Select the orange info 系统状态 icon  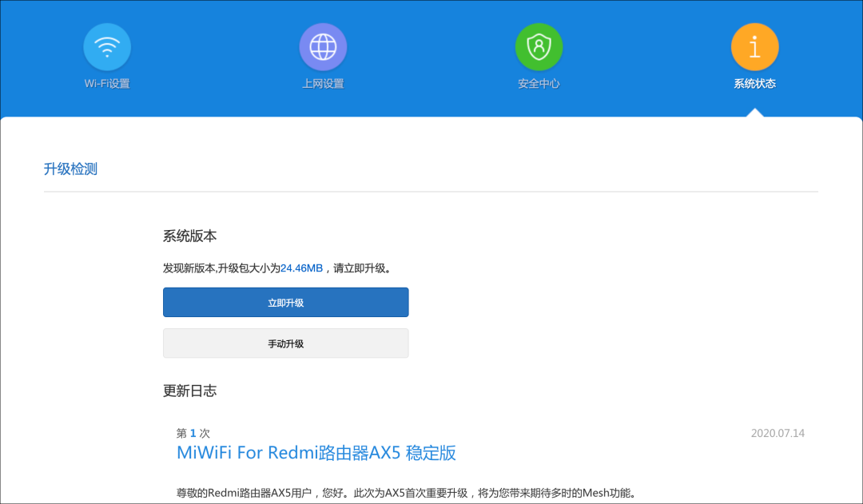click(x=754, y=47)
